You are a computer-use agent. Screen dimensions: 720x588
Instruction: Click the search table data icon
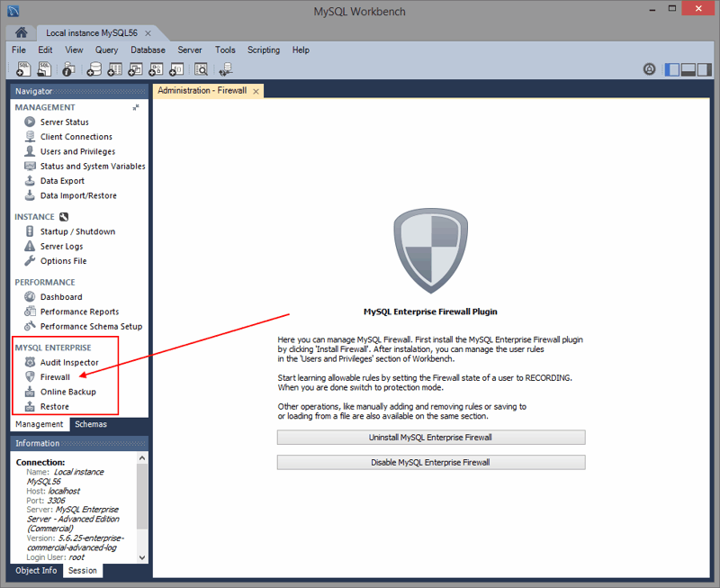(x=201, y=69)
